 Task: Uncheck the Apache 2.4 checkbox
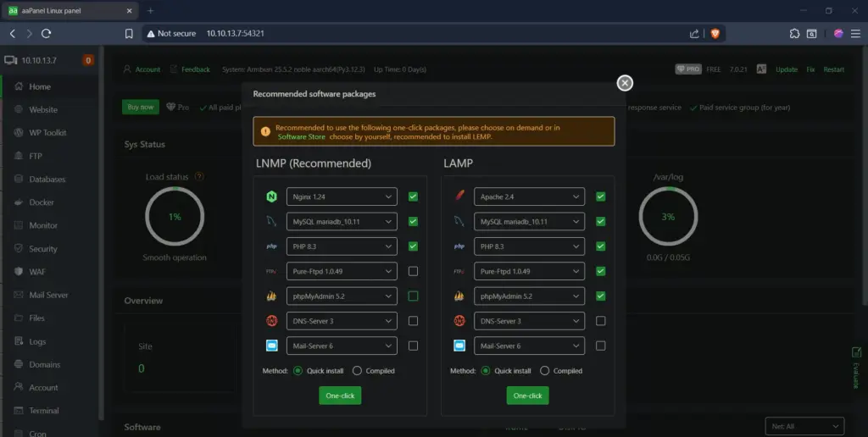pyautogui.click(x=601, y=196)
